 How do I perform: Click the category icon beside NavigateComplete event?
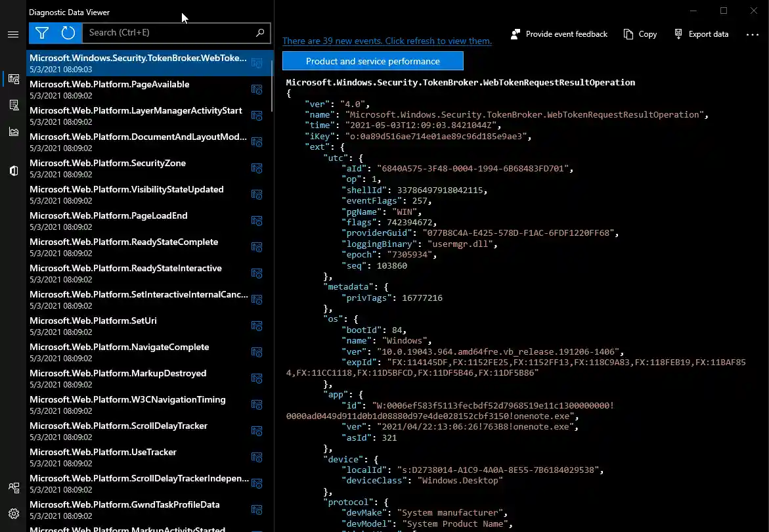tap(257, 352)
